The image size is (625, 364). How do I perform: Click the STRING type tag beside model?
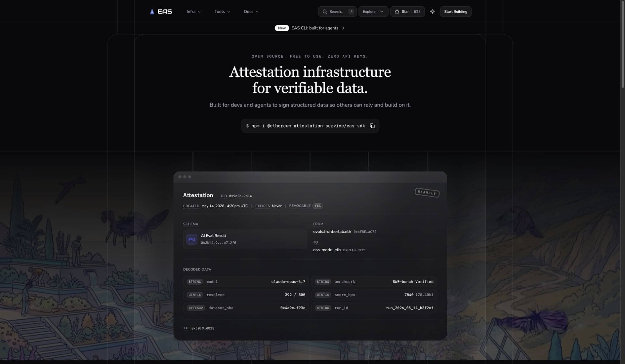click(x=195, y=282)
